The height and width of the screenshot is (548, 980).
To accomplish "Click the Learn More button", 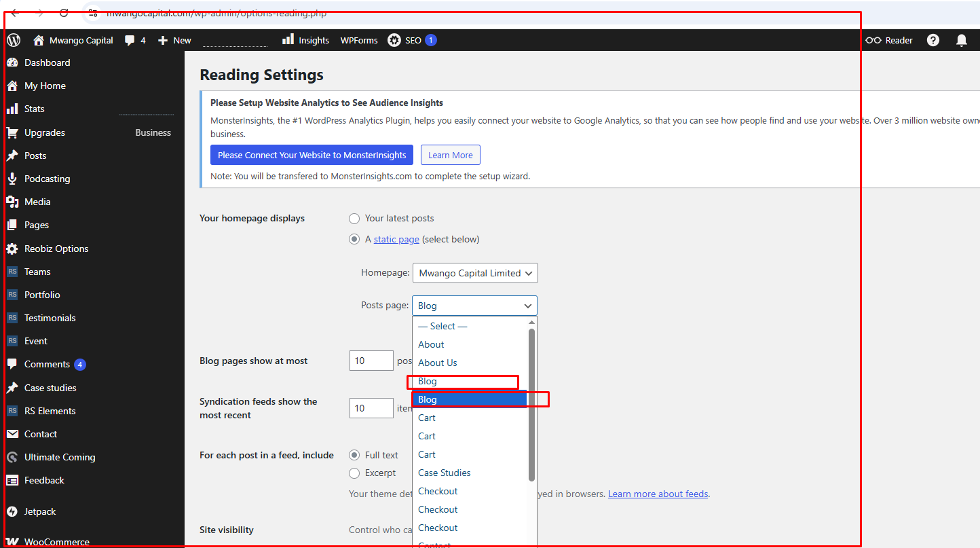I will (x=451, y=155).
